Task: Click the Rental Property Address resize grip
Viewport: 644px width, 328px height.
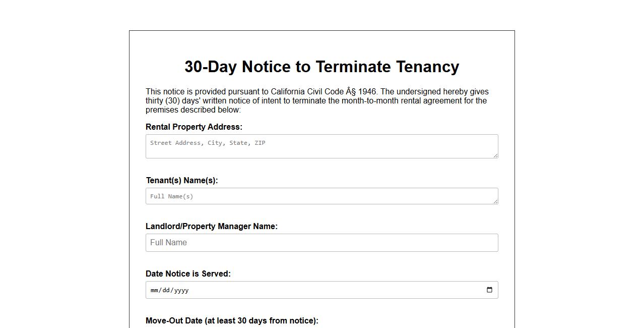Action: 495,157
